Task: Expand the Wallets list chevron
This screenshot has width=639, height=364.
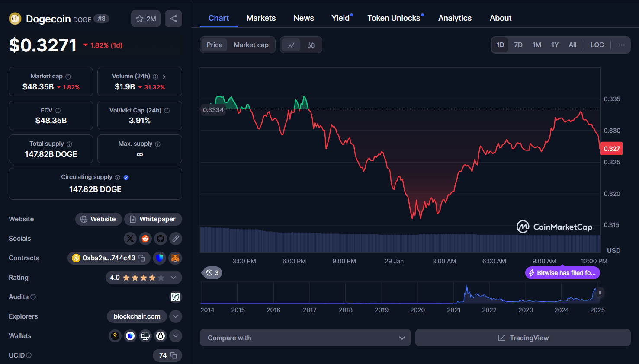Action: coord(176,335)
